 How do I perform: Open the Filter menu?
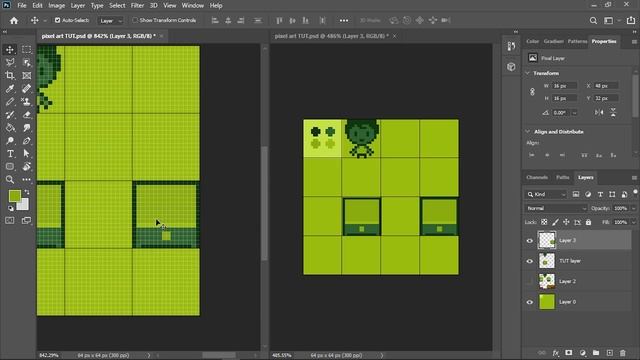137,6
